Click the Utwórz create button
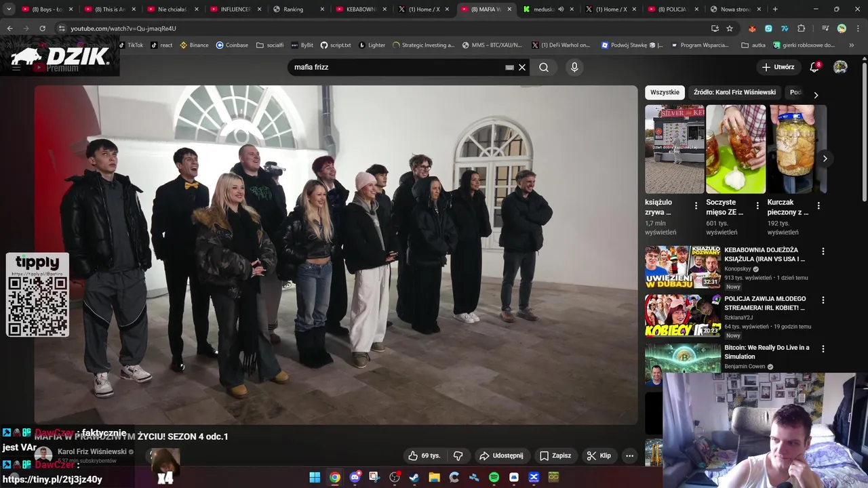 (x=778, y=67)
